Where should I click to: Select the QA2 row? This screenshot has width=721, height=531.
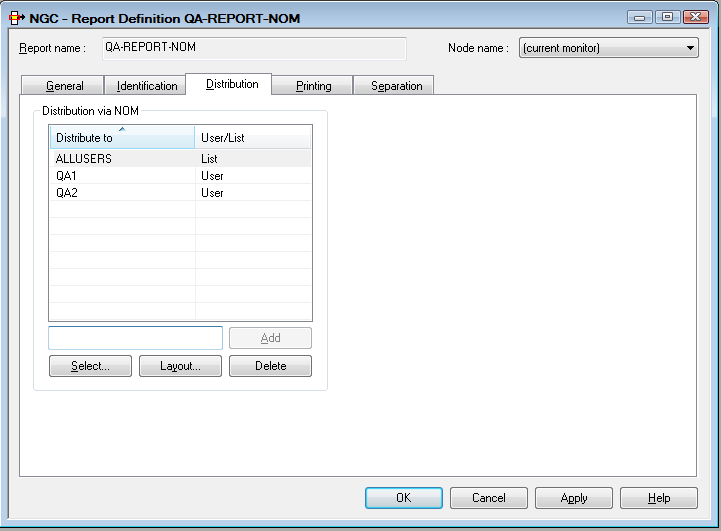click(180, 193)
